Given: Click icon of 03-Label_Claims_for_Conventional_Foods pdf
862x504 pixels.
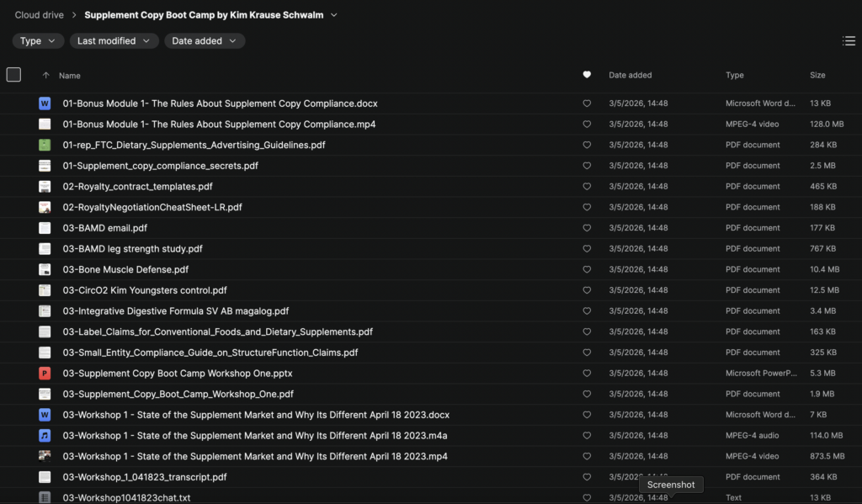Looking at the screenshot, I should (x=45, y=332).
